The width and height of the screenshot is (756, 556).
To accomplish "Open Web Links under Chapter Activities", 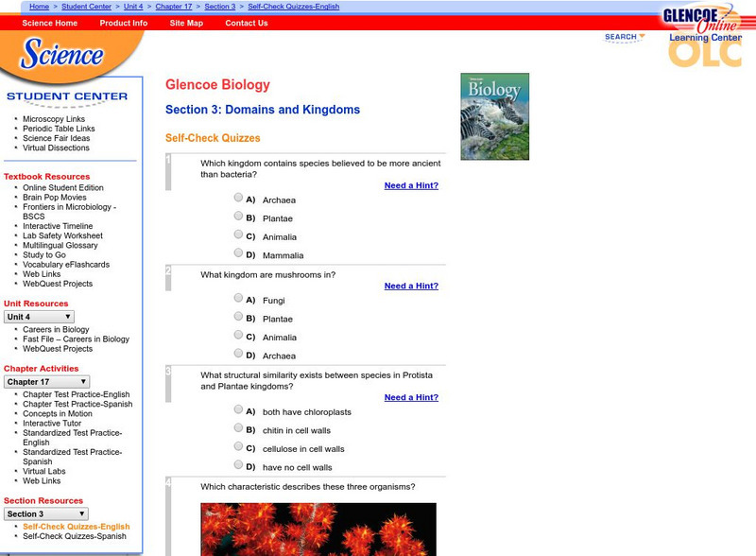I will pyautogui.click(x=42, y=480).
